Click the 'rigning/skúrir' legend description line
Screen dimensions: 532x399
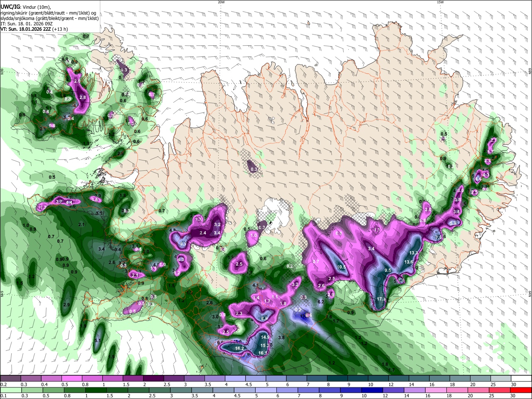(48, 12)
